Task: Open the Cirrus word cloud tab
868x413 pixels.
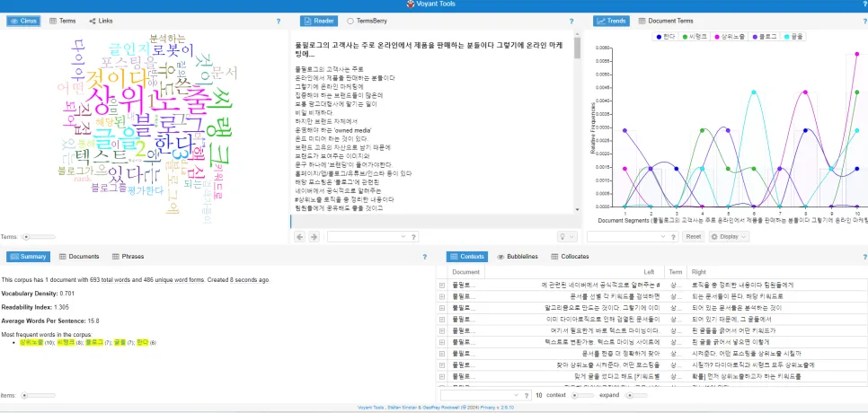Action: click(23, 21)
